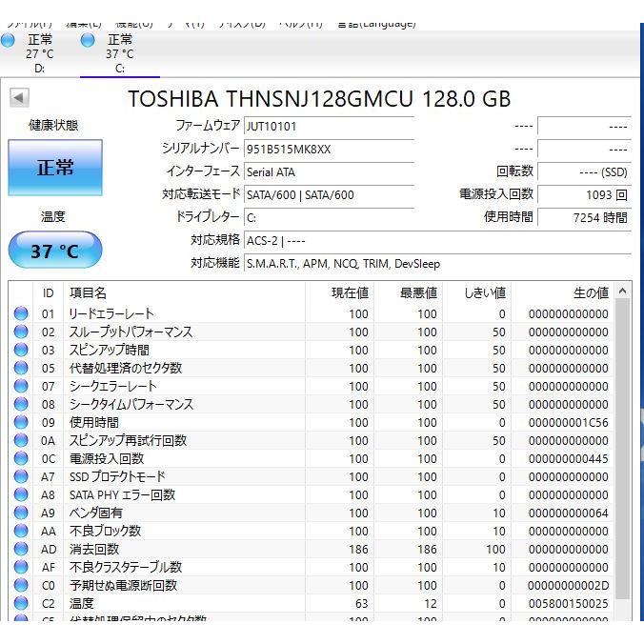The height and width of the screenshot is (644, 644).
Task: Go to previous disk with left arrow
Action: click(x=19, y=98)
